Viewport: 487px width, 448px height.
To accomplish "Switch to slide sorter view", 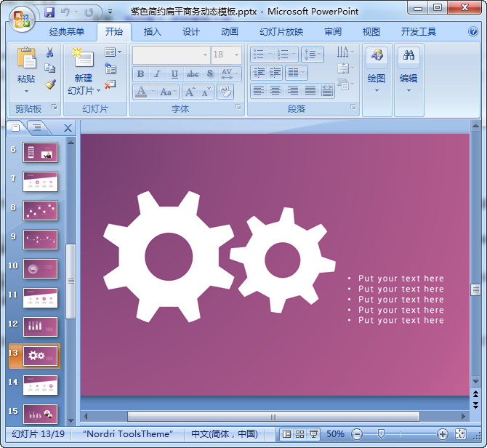I will point(299,434).
